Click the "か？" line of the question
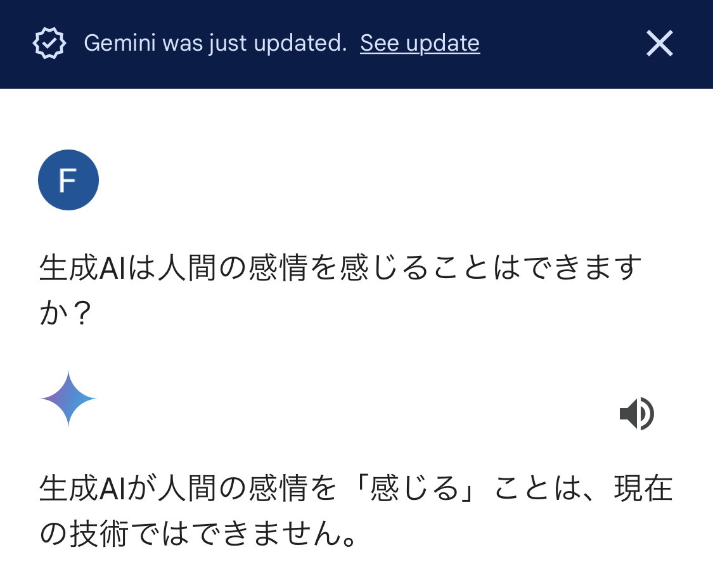The height and width of the screenshot is (588, 713). pos(63,313)
